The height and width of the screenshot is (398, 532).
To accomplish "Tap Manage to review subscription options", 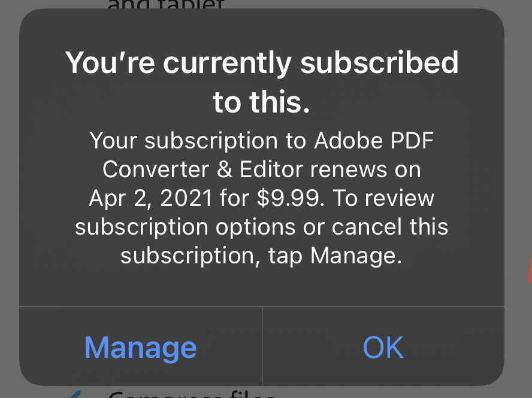I will pyautogui.click(x=140, y=347).
